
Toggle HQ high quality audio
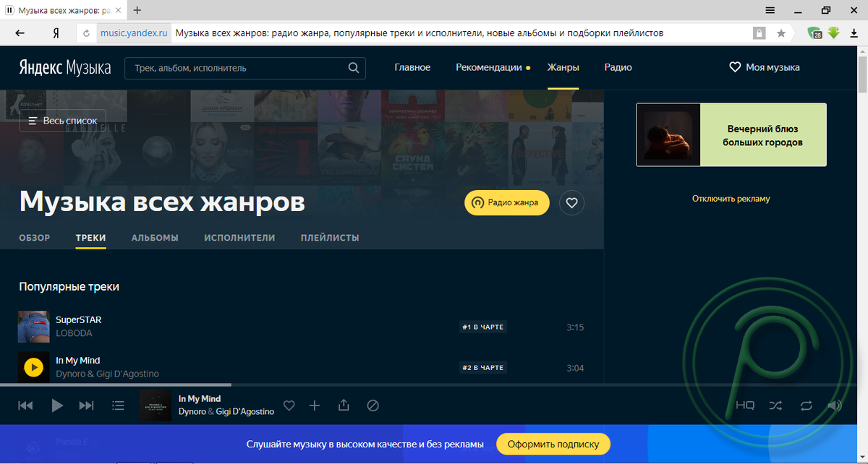[745, 406]
